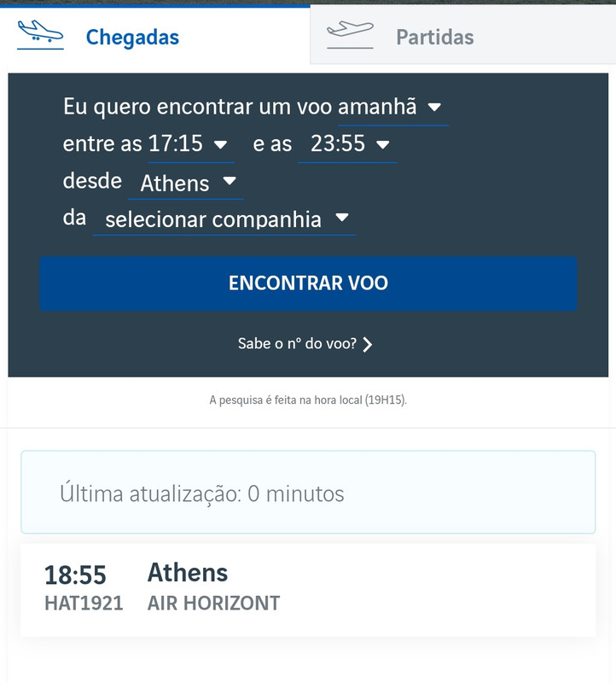The image size is (616, 683).
Task: Switch to the Chegadas tab
Action: point(155,35)
